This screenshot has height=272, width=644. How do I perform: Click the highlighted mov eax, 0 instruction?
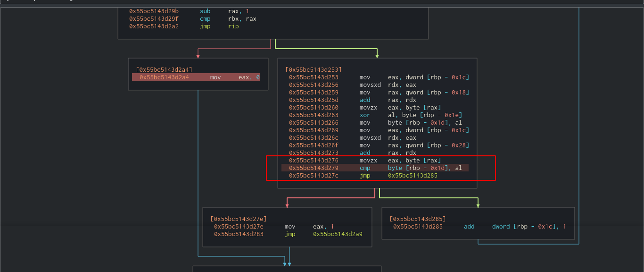[196, 77]
